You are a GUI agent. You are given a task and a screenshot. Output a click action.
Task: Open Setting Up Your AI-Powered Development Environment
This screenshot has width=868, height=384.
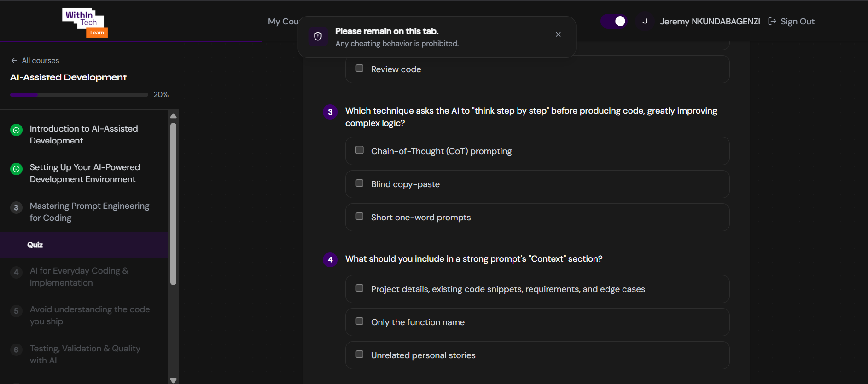pos(85,173)
